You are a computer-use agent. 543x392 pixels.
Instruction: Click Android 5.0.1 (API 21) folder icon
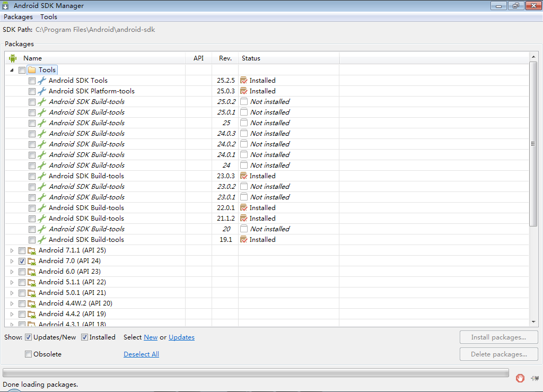pos(32,293)
